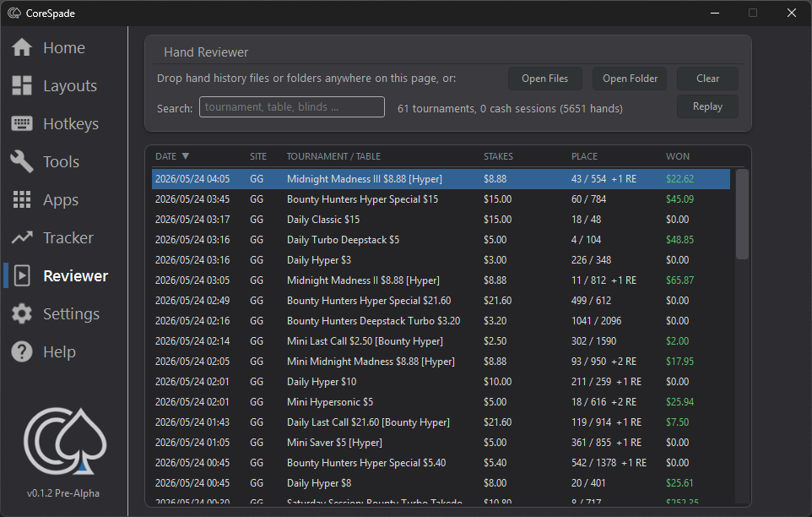Click the Home house icon

pyautogui.click(x=22, y=47)
